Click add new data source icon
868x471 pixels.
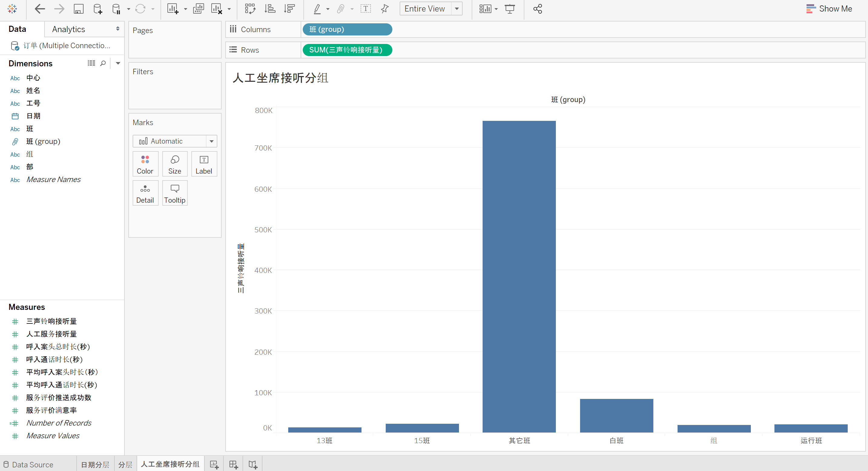coord(98,9)
